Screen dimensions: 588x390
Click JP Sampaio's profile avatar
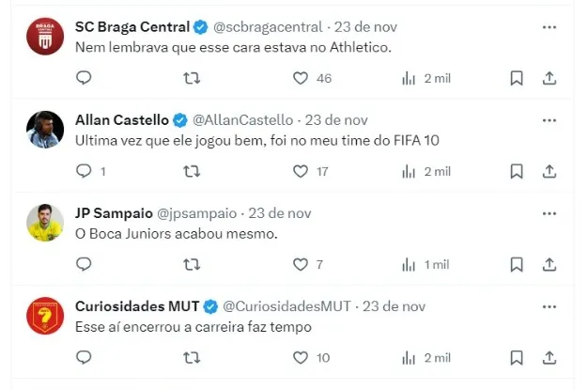[44, 222]
